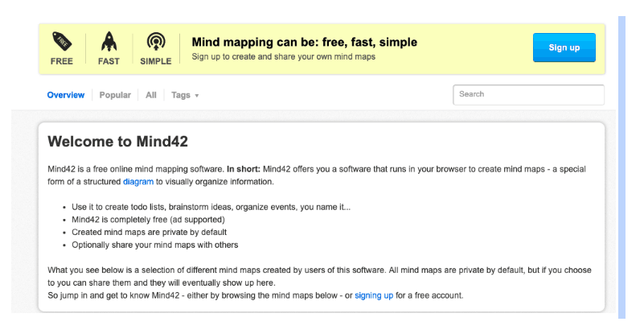The height and width of the screenshot is (334, 644).
Task: Click the blue Sign up button
Action: [564, 47]
